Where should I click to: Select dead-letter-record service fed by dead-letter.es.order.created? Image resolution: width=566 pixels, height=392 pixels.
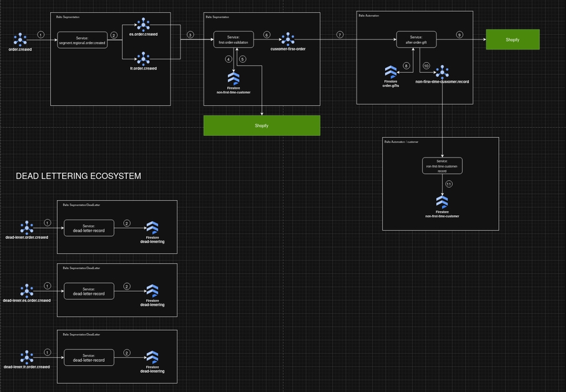coord(89,291)
